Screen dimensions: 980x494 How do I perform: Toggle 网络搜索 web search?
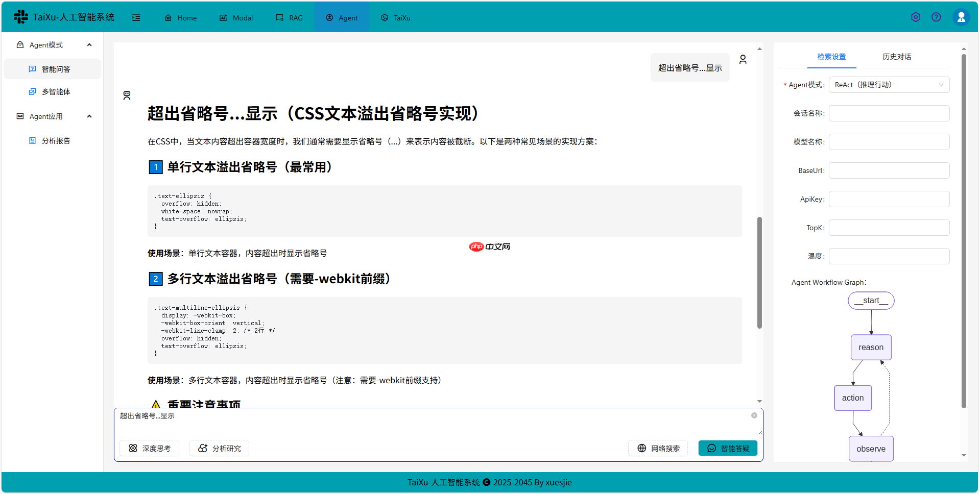coord(658,448)
